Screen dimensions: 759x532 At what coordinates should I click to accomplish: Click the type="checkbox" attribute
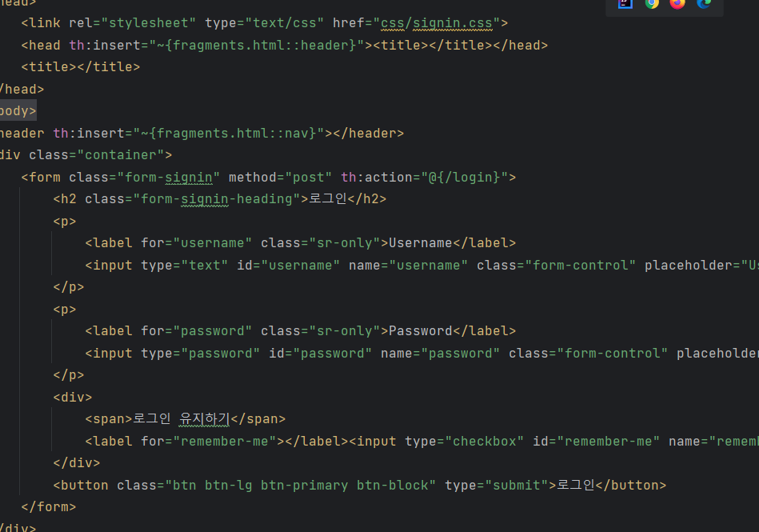[464, 442]
